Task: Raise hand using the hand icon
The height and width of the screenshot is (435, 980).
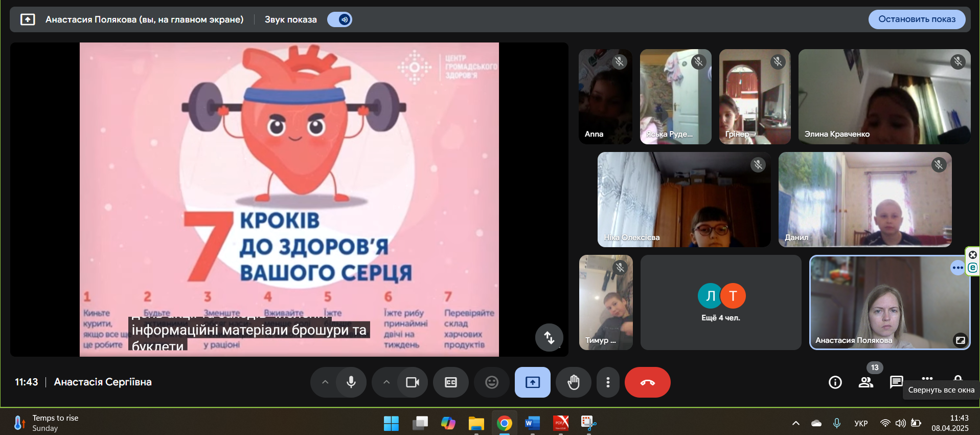Action: (574, 382)
